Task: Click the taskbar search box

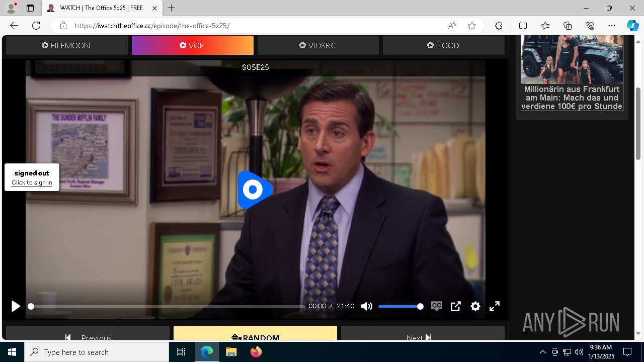Action: [97, 352]
